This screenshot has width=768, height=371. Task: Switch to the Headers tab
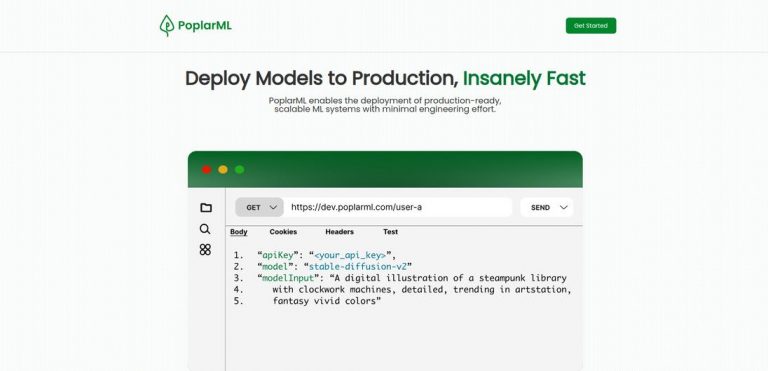[x=339, y=232]
